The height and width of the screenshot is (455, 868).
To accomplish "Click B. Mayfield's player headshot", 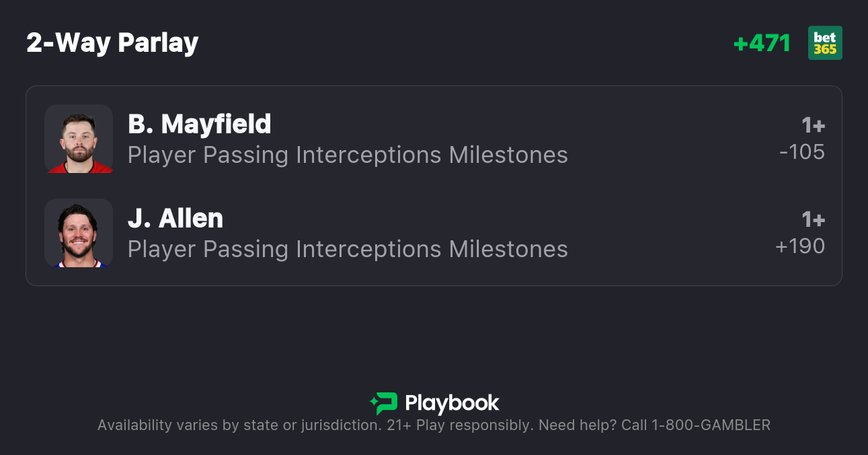I will click(x=79, y=139).
